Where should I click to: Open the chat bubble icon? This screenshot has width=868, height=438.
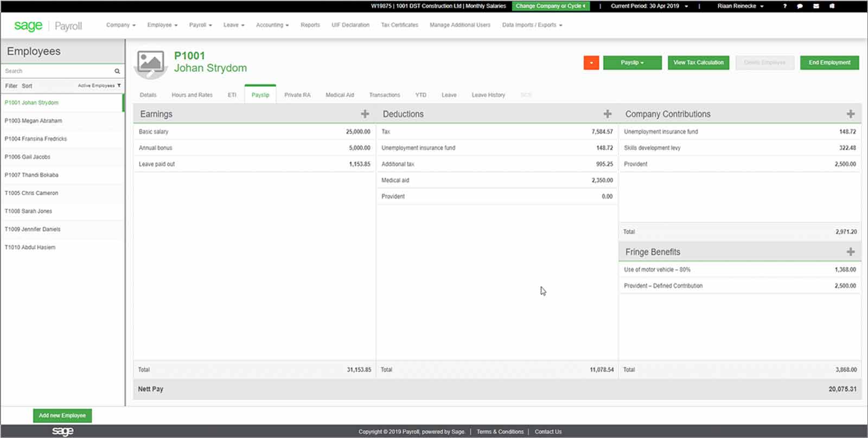point(800,6)
